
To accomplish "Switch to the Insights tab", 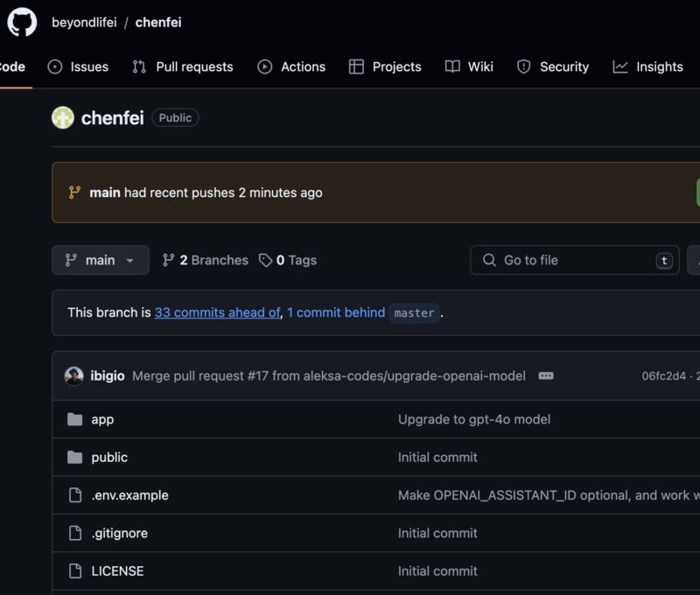I will pos(647,67).
